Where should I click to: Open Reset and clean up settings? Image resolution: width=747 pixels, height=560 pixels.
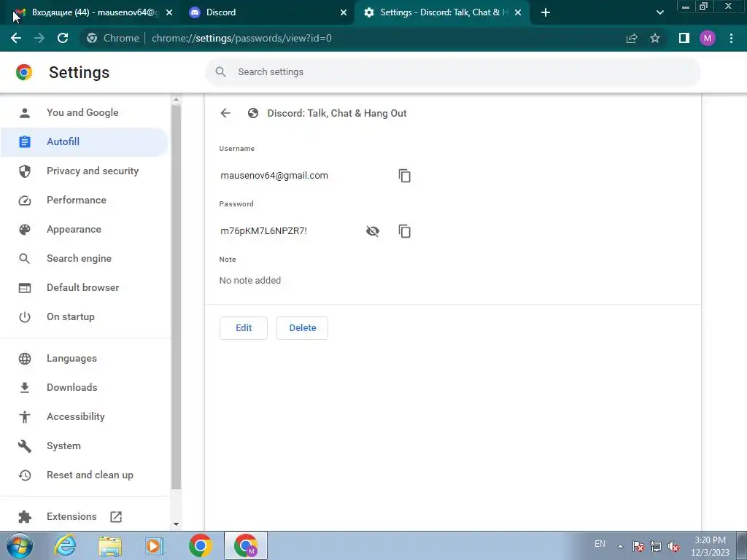[x=84, y=475]
